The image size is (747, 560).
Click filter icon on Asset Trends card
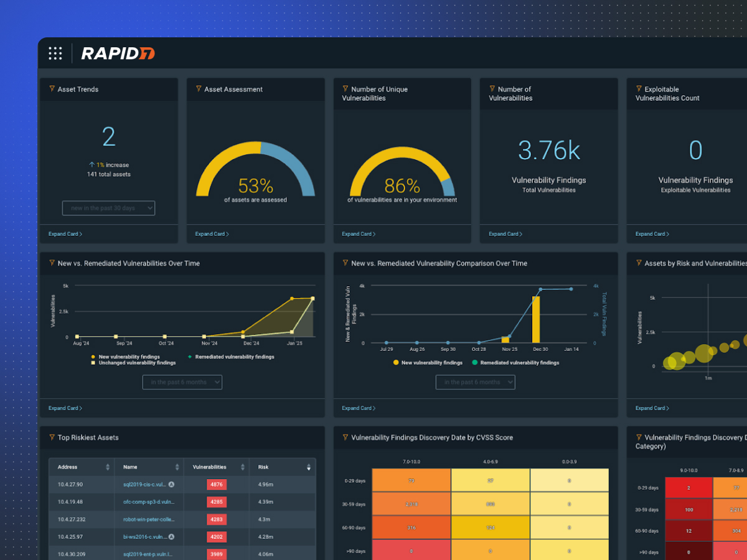point(52,89)
